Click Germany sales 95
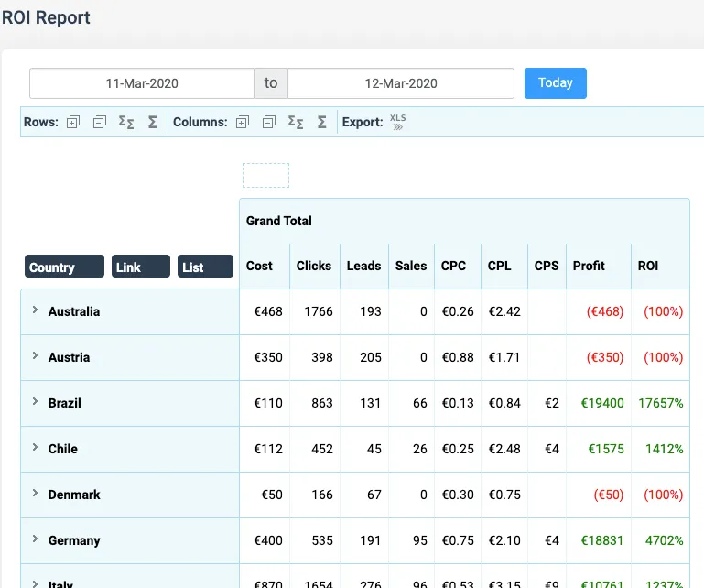704x588 pixels. click(420, 540)
